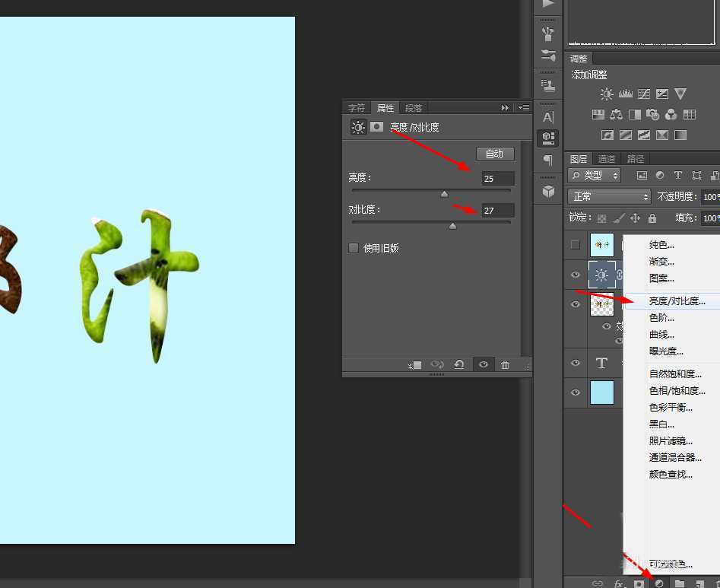Filter layers by text using the T icon

(677, 175)
